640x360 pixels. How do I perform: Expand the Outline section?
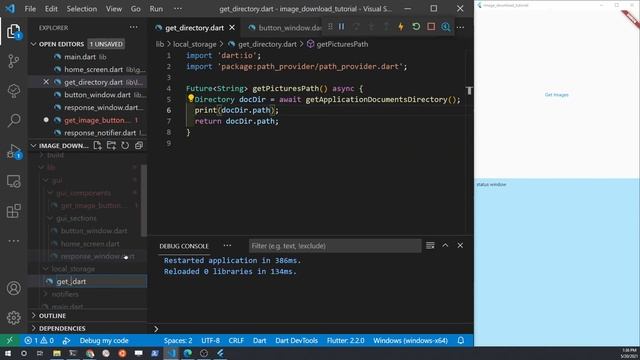click(x=34, y=316)
